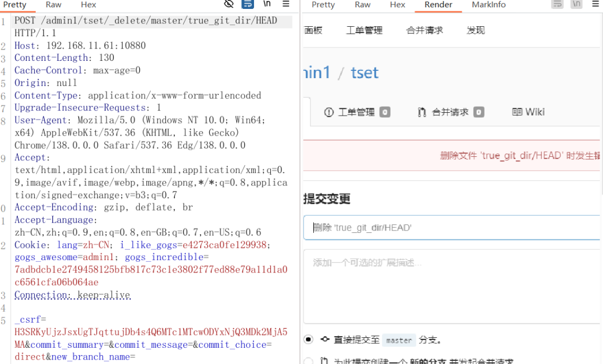Click master branch label
The image size is (603, 364).
tap(399, 340)
